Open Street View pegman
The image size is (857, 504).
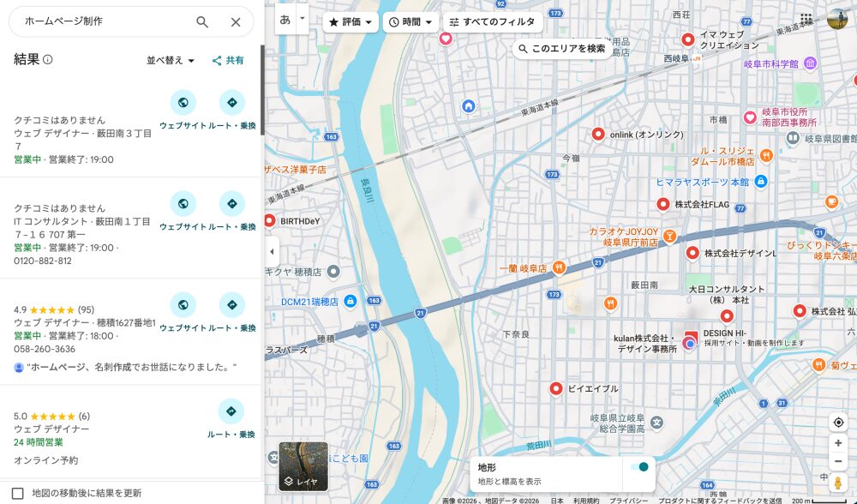tap(838, 483)
